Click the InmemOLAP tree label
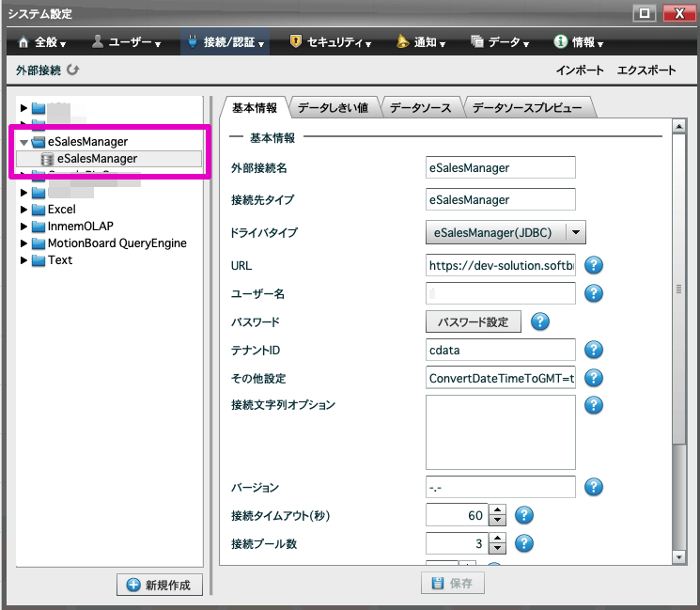 (x=81, y=227)
